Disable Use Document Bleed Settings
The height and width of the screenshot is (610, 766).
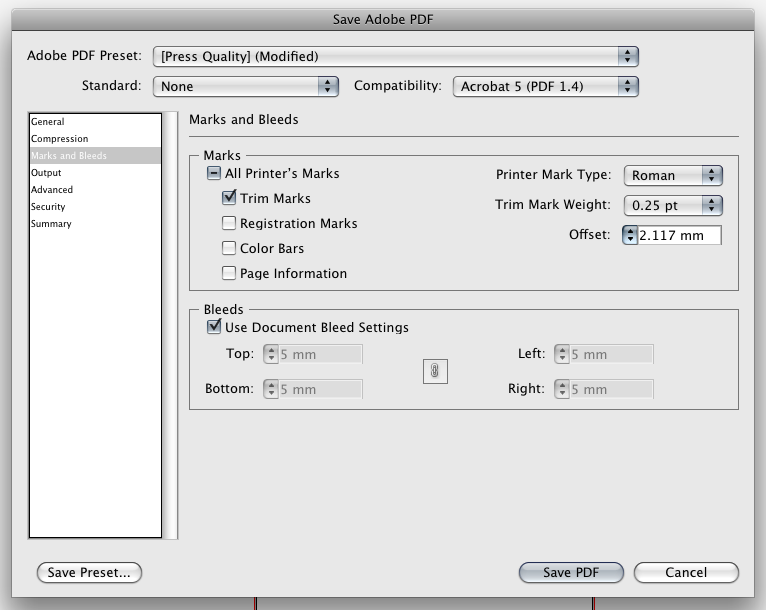(214, 327)
